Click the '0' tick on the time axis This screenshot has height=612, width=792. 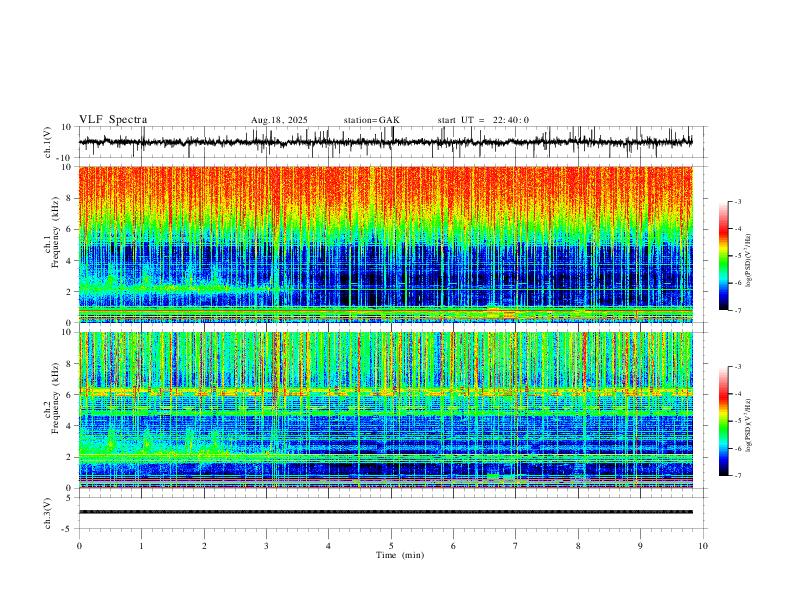pyautogui.click(x=79, y=546)
